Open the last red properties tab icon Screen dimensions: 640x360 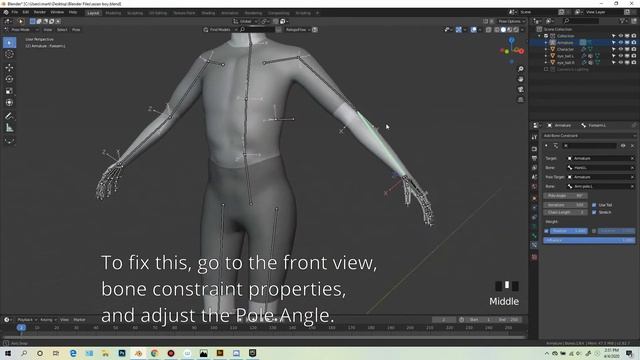(534, 257)
